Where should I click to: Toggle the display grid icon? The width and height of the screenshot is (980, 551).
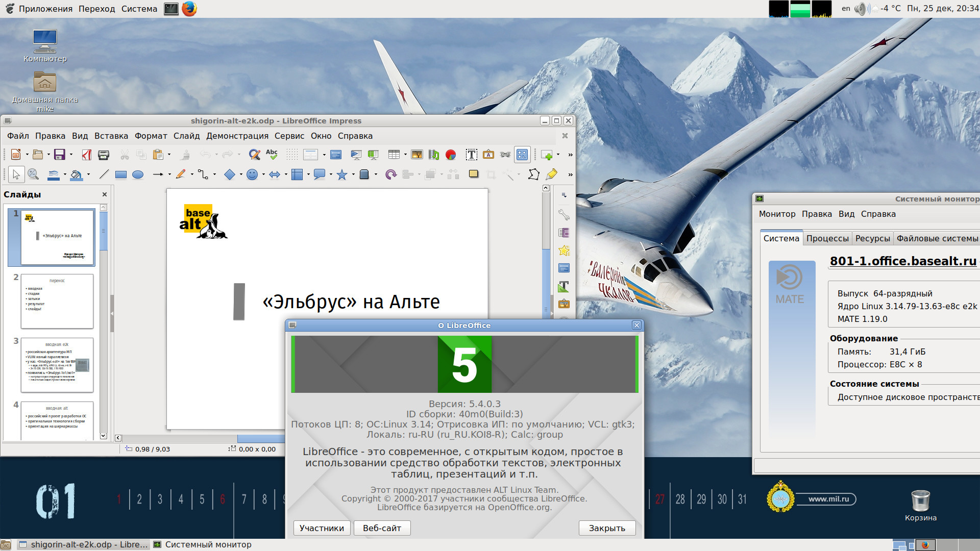(x=292, y=155)
